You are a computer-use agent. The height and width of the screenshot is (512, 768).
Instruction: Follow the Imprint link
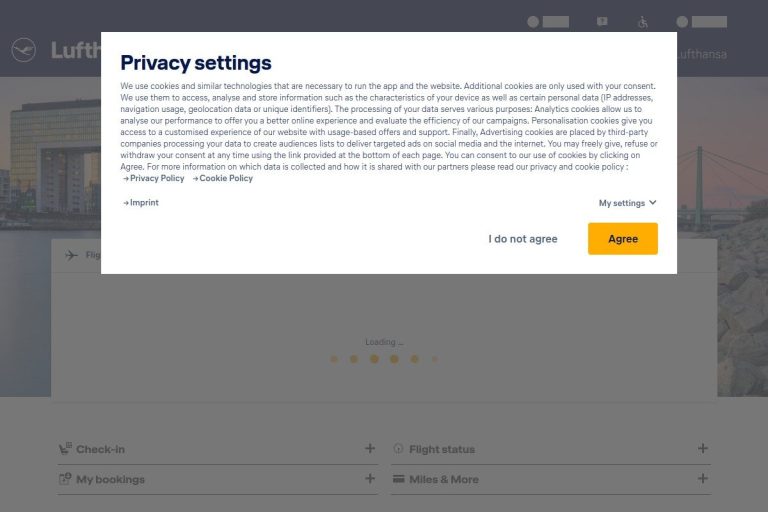(x=143, y=202)
